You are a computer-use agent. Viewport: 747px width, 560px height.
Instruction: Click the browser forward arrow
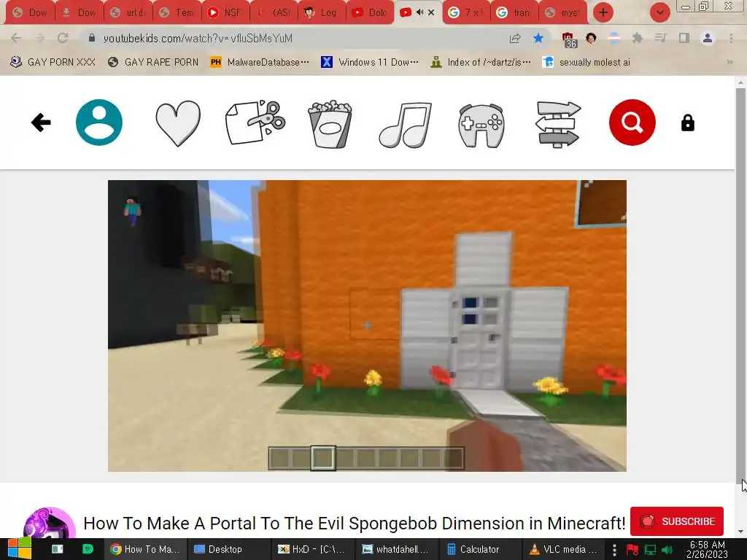(x=39, y=38)
